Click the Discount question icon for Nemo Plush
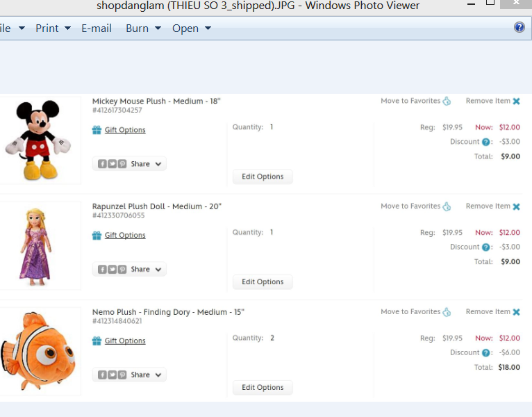 (486, 352)
